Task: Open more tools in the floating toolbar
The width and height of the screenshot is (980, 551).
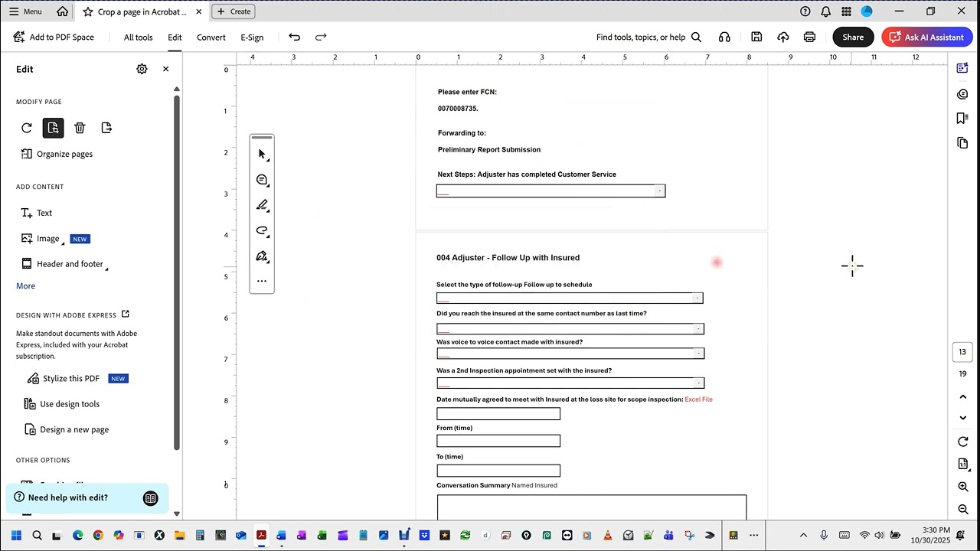Action: click(x=262, y=281)
